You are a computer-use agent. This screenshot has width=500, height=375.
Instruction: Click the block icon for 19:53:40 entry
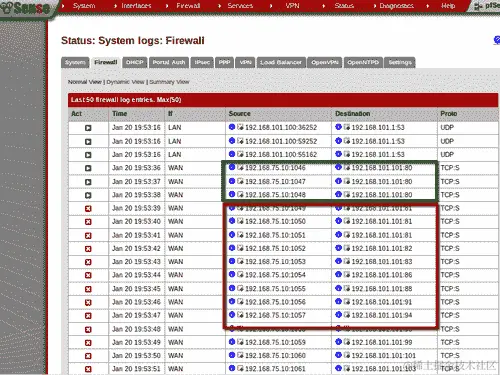(x=88, y=222)
